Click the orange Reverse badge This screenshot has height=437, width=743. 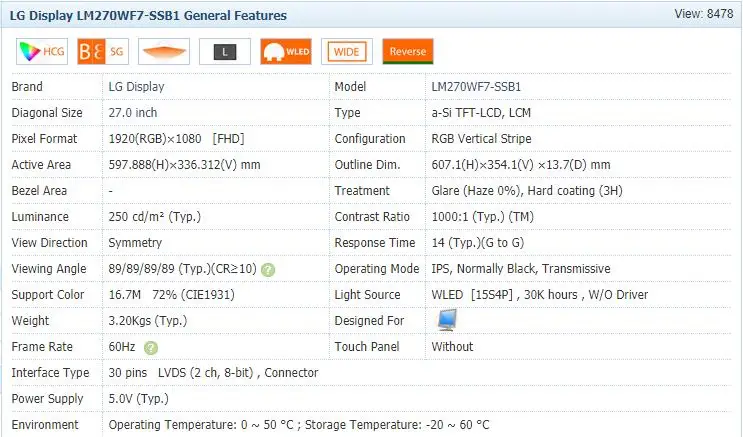tap(408, 51)
